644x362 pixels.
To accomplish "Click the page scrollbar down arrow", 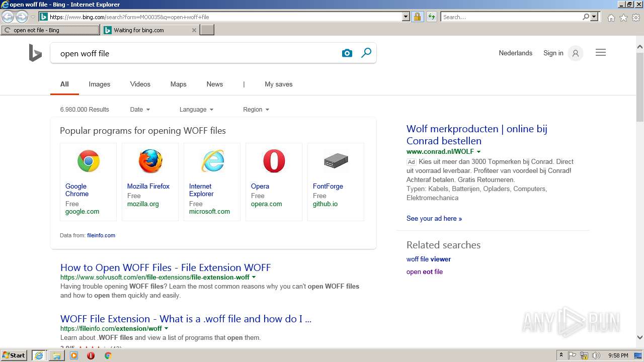I will click(x=640, y=338).
